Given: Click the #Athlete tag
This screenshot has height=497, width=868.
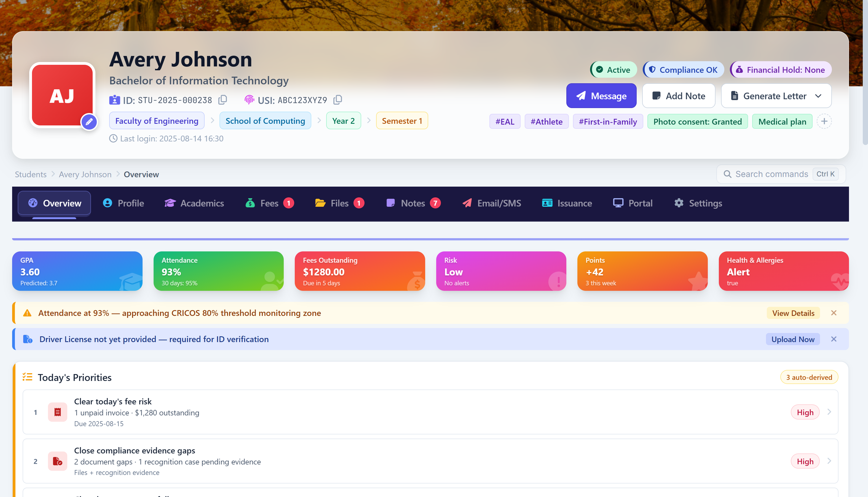Looking at the screenshot, I should pyautogui.click(x=546, y=122).
